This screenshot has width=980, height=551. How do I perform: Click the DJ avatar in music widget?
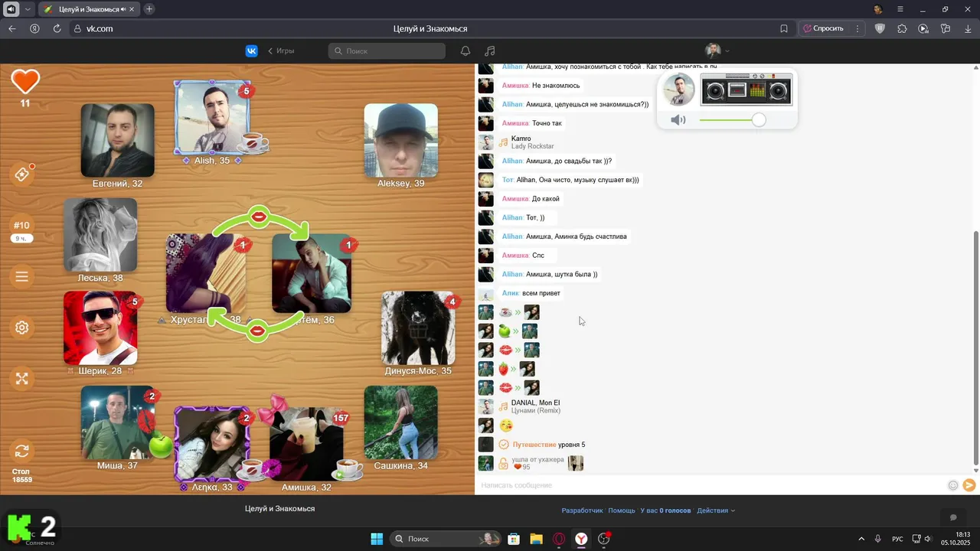tap(678, 90)
